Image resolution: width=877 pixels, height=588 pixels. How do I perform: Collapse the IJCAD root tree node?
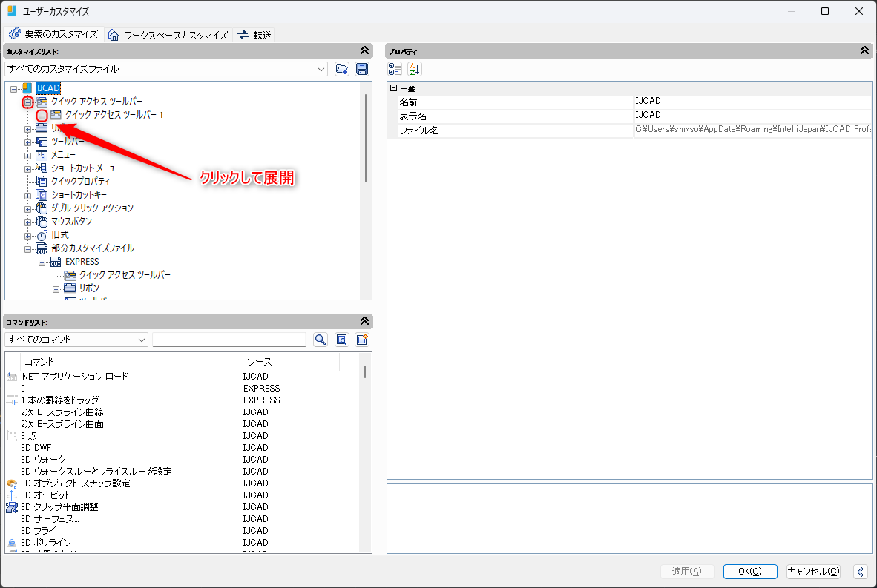[x=13, y=88]
